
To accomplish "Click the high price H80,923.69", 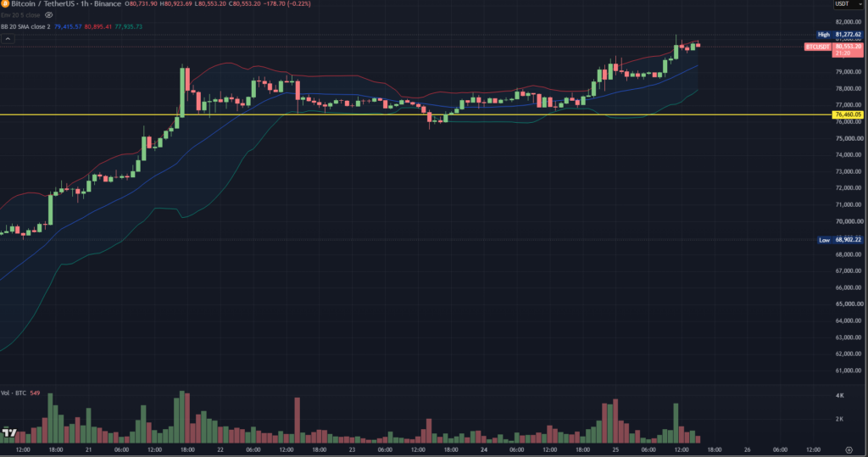I will 176,4.
